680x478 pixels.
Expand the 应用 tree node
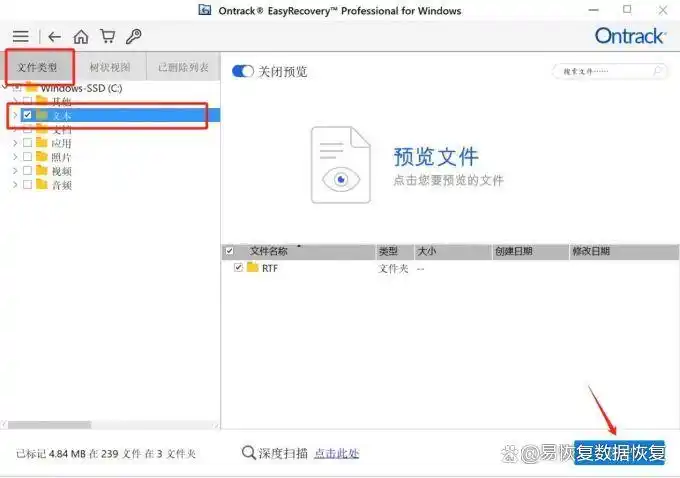[15, 143]
